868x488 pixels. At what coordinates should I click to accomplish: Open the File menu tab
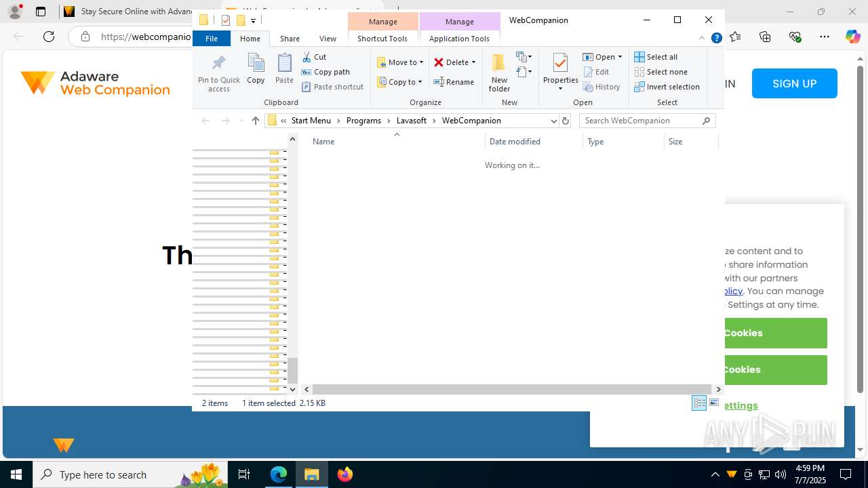click(x=212, y=39)
